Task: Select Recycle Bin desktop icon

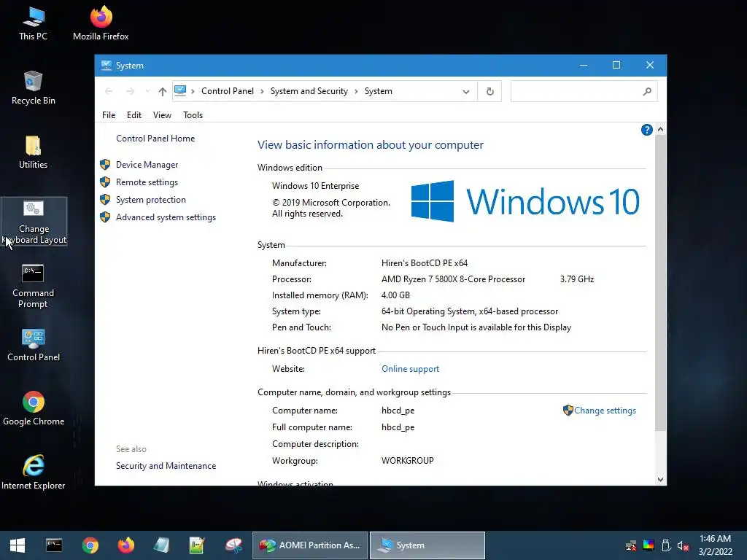Action: pos(34,88)
